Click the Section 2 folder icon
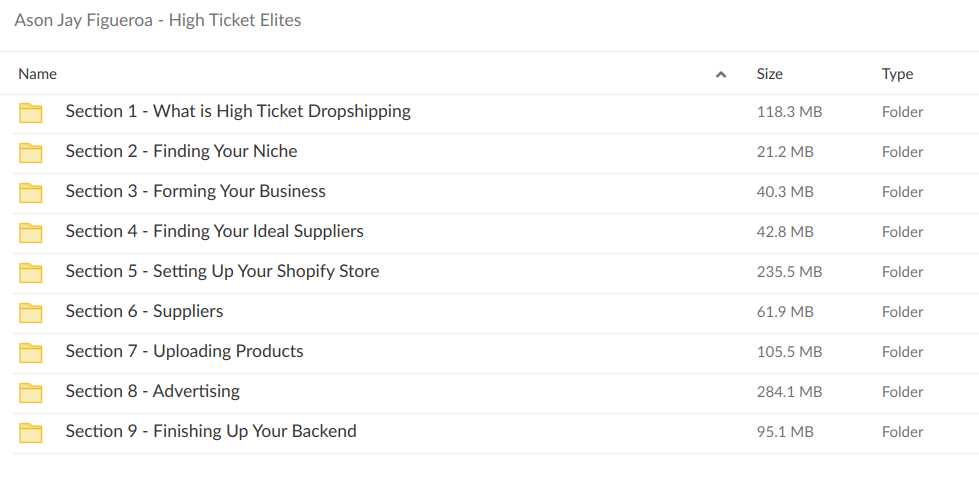The image size is (979, 486). (31, 152)
